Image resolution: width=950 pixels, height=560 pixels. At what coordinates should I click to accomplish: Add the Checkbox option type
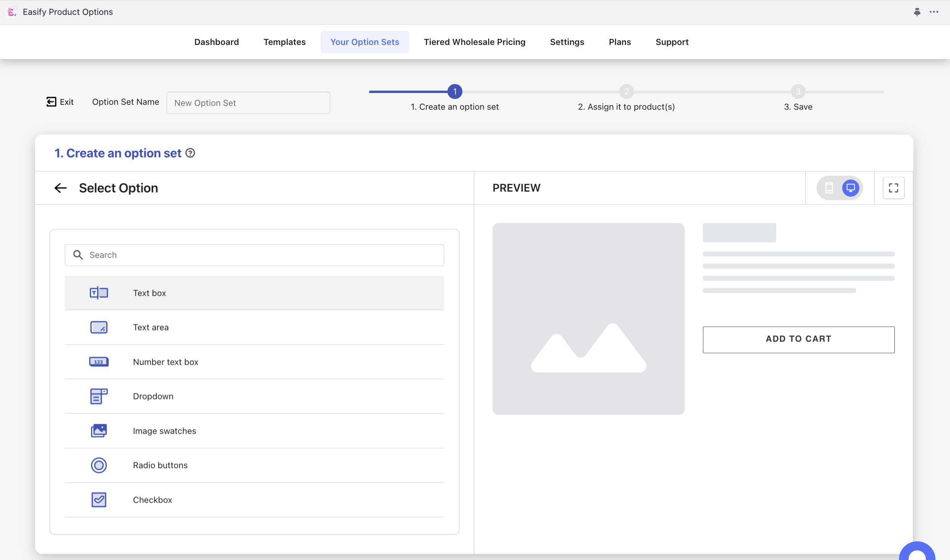coord(152,500)
